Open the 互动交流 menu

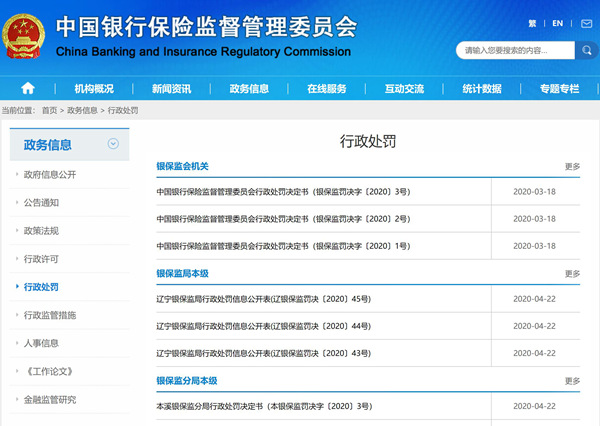[404, 89]
